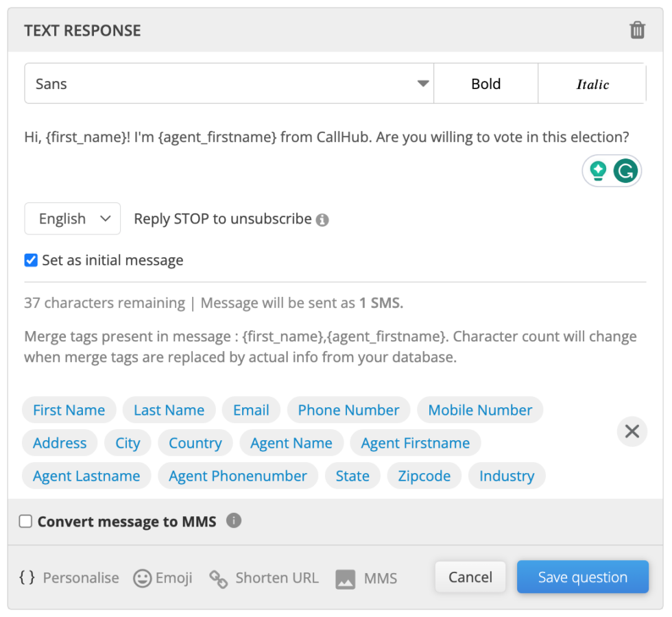Toggle Bold formatting

click(485, 84)
